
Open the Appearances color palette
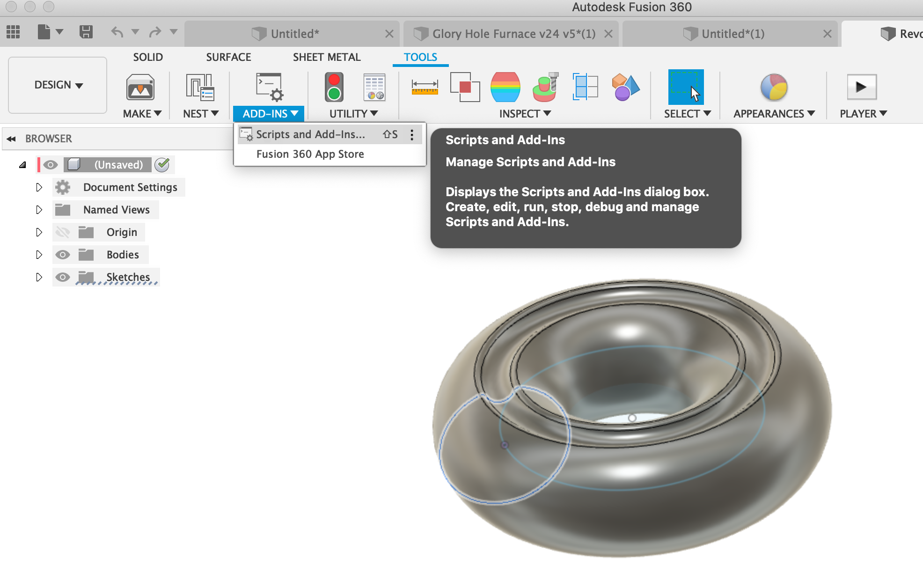(x=773, y=87)
